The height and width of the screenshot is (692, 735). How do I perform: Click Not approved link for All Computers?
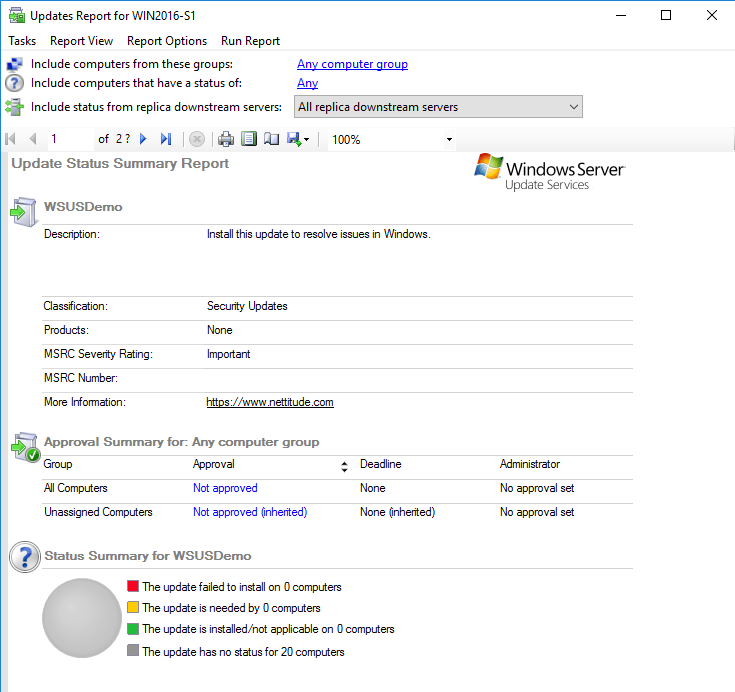pyautogui.click(x=225, y=488)
